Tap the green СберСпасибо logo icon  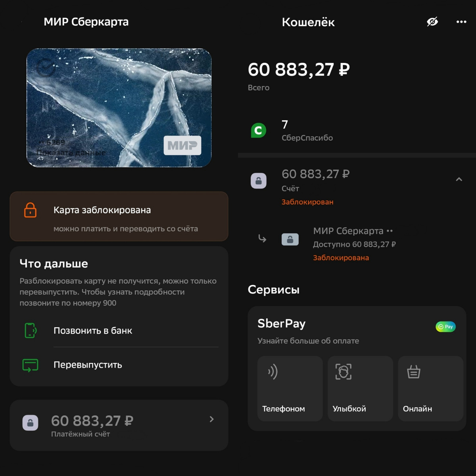point(258,131)
